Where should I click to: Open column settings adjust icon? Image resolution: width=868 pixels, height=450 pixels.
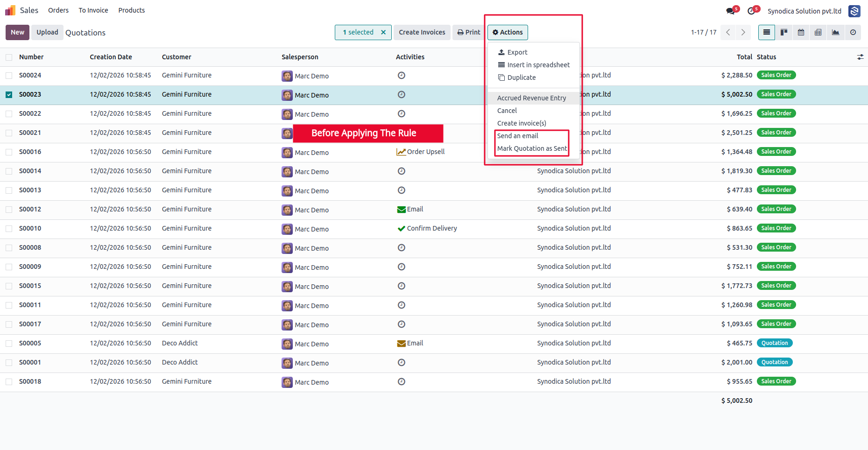tap(860, 57)
